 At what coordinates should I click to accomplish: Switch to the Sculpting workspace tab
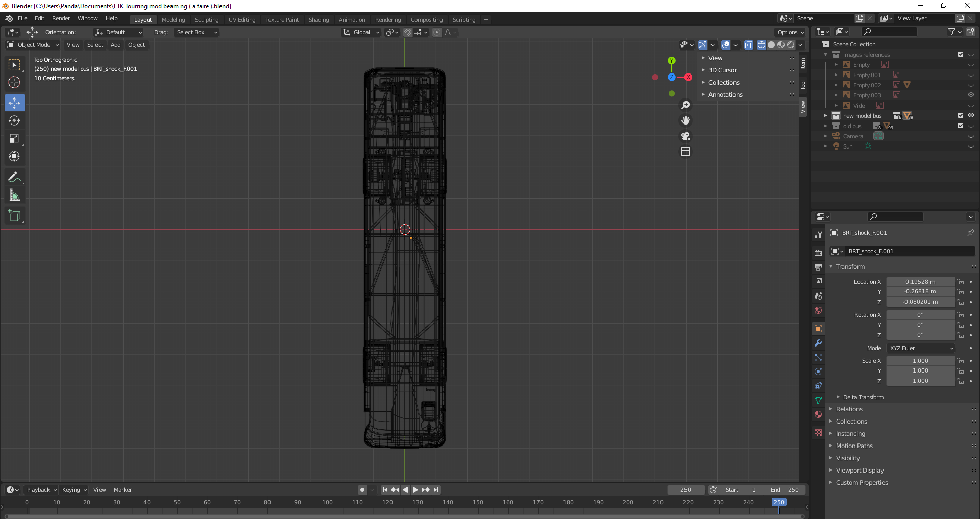pos(206,20)
